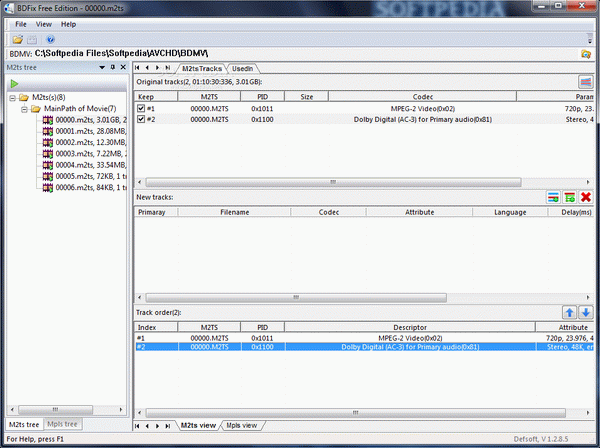Switch to the Mpls view tab
Viewport: 600px width, 448px height.
241,425
